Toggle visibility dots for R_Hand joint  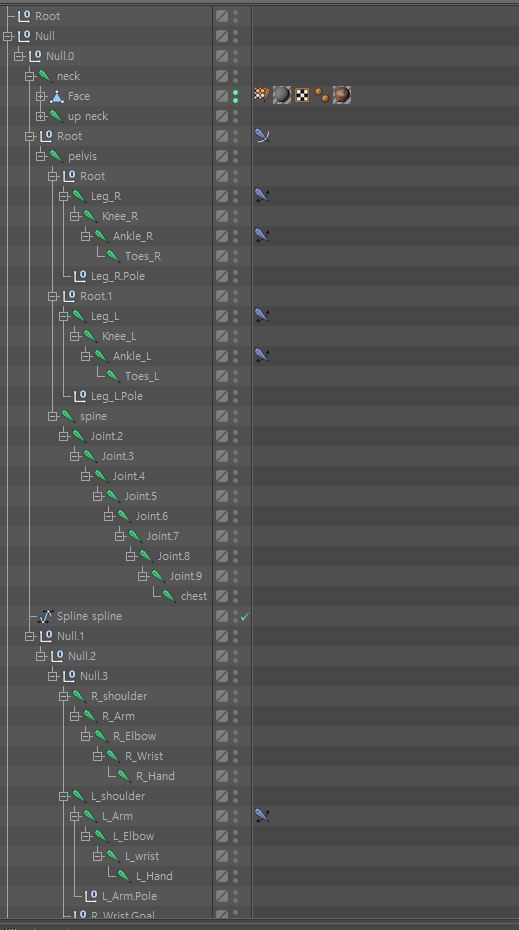(x=235, y=776)
